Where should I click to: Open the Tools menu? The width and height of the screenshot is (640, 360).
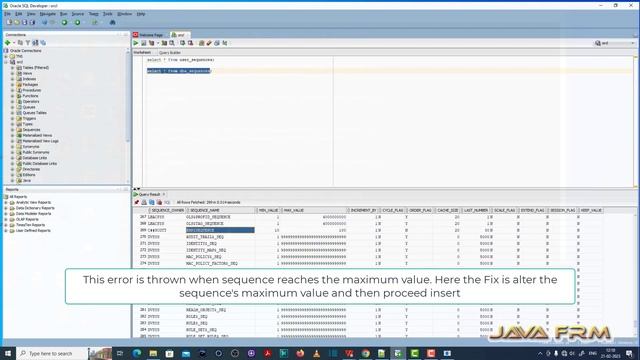(107, 14)
